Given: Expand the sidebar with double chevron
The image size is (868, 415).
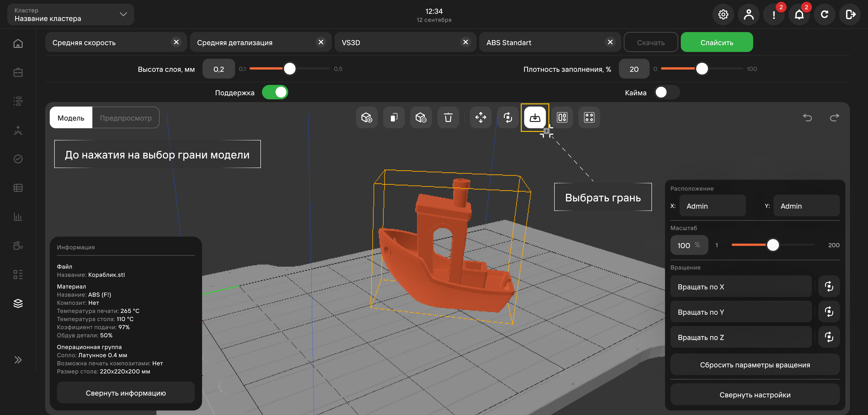Looking at the screenshot, I should click(18, 360).
